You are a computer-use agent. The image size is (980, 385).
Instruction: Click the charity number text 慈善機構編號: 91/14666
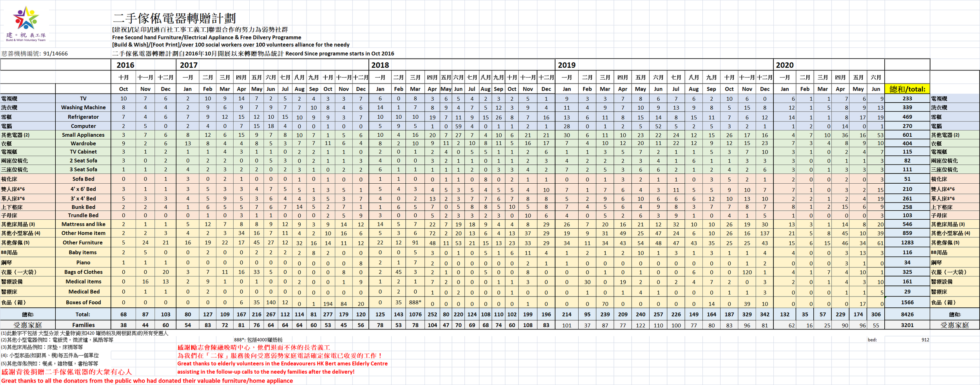pos(34,54)
